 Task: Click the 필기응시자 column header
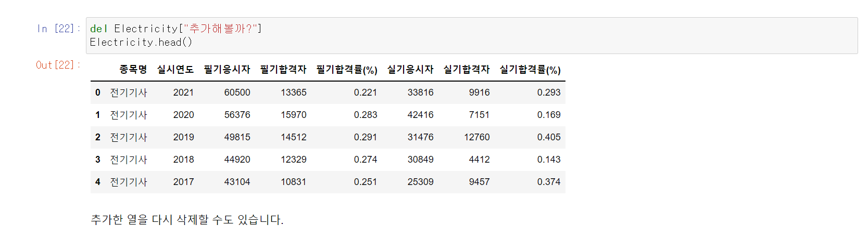pyautogui.click(x=227, y=70)
